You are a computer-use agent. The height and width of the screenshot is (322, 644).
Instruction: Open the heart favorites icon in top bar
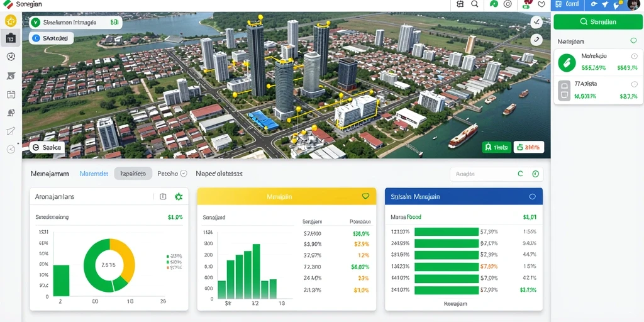[x=541, y=4]
